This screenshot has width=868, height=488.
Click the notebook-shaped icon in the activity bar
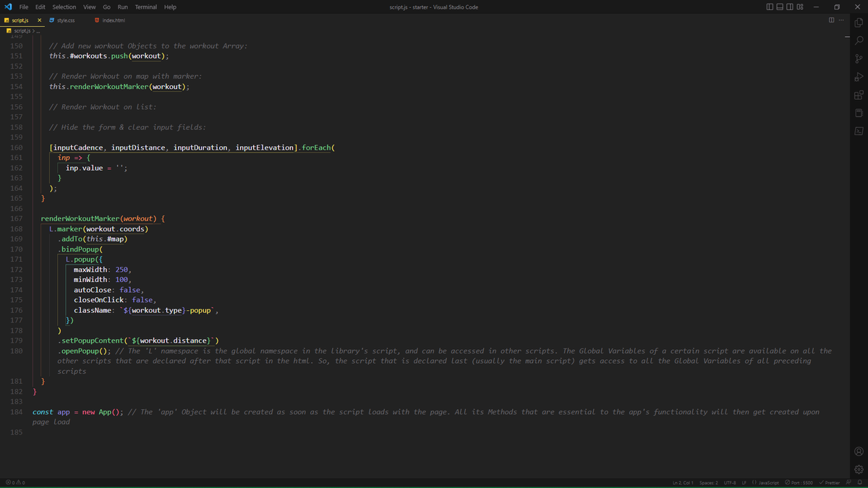[x=859, y=113]
